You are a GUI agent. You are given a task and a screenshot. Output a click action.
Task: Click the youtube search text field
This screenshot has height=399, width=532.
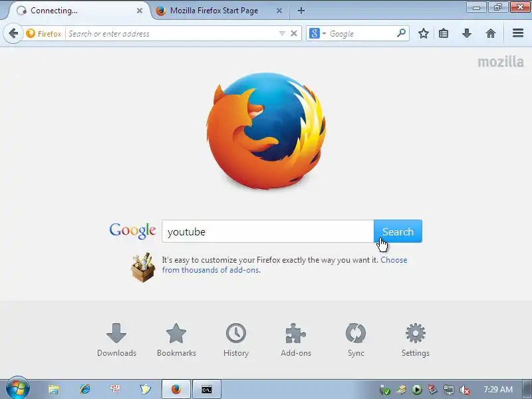pos(268,231)
